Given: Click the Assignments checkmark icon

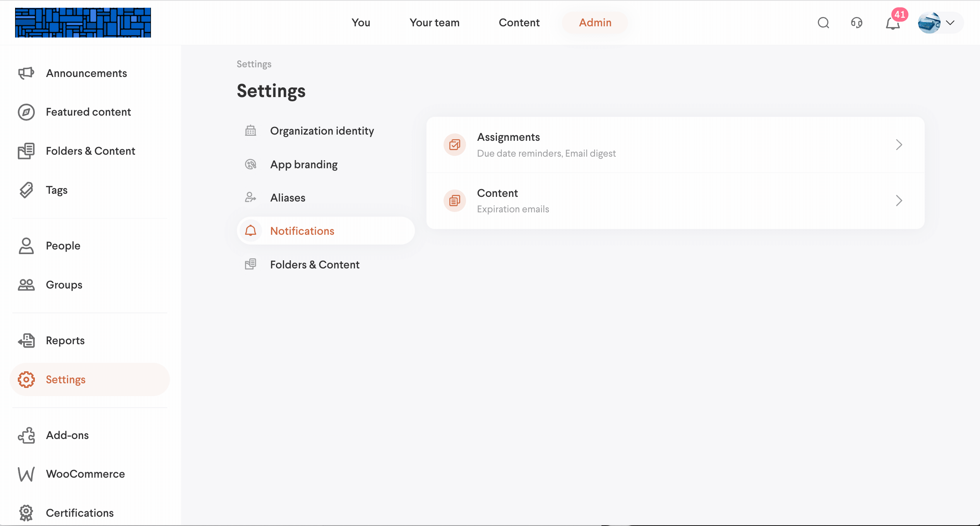Looking at the screenshot, I should coord(454,145).
